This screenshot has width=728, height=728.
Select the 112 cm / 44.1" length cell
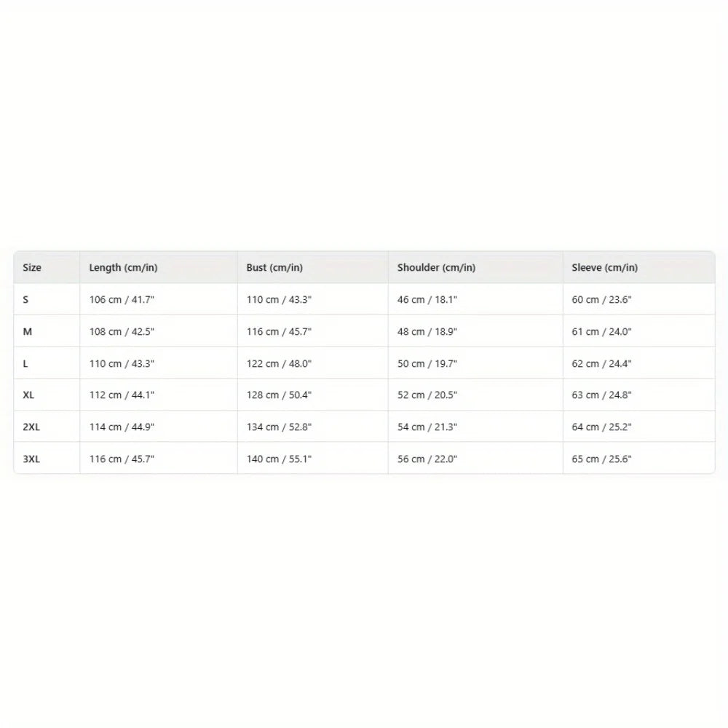tap(122, 395)
